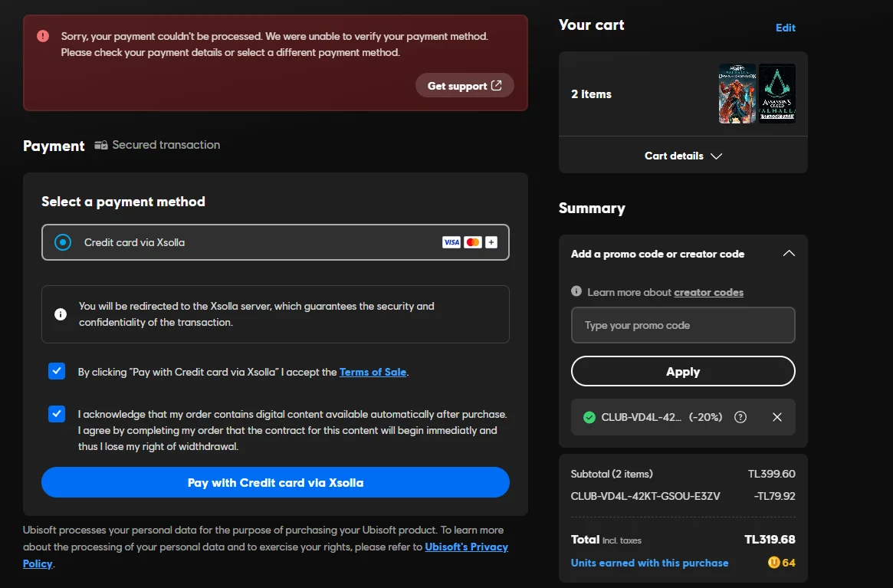The height and width of the screenshot is (588, 893).
Task: Click the plus icon for more cards
Action: (x=491, y=242)
